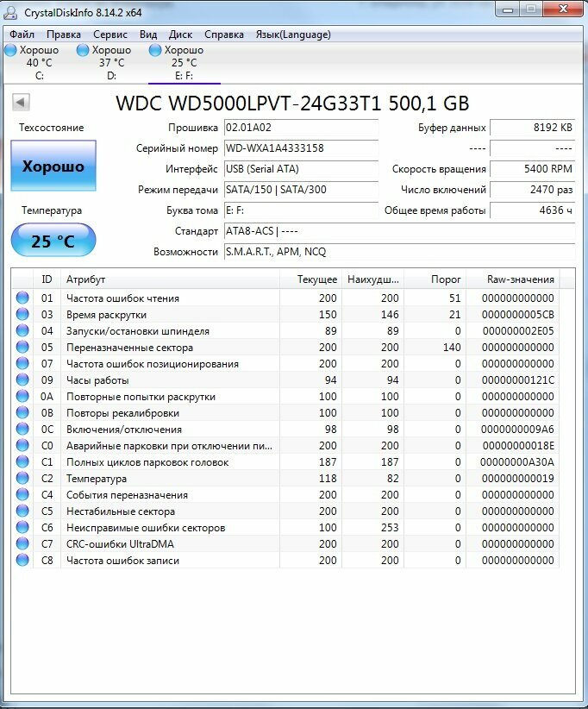Click raw value 0000000121C
Screen dimensions: 588x709
[518, 380]
